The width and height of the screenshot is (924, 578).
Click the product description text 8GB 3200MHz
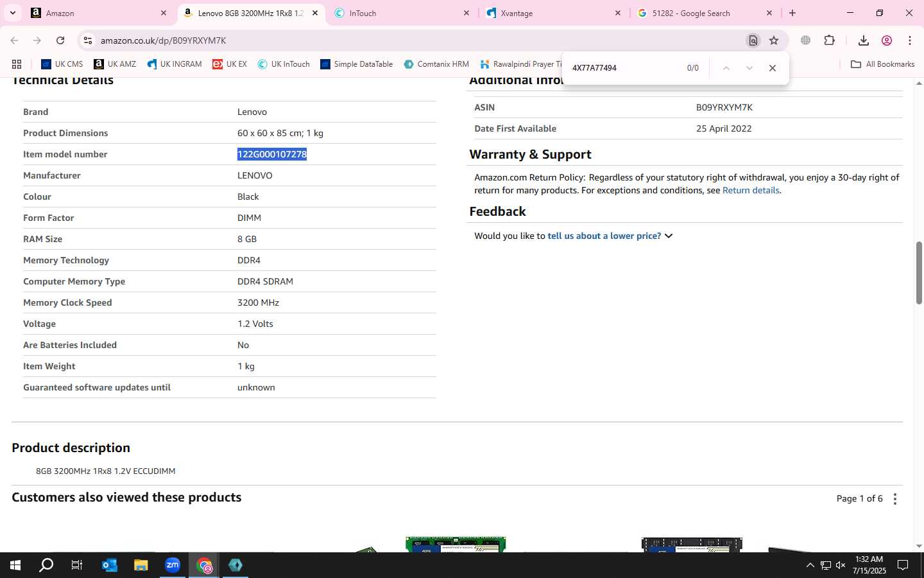(105, 471)
